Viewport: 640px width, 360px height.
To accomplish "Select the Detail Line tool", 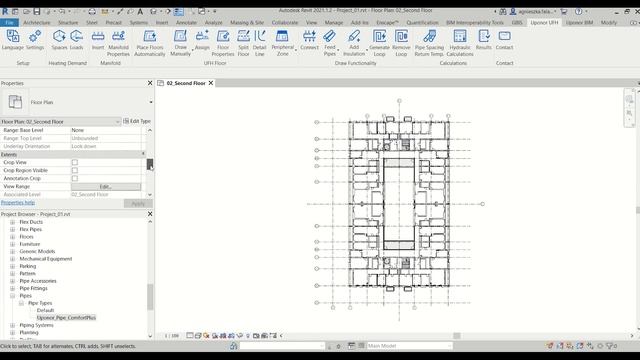I will click(x=260, y=43).
